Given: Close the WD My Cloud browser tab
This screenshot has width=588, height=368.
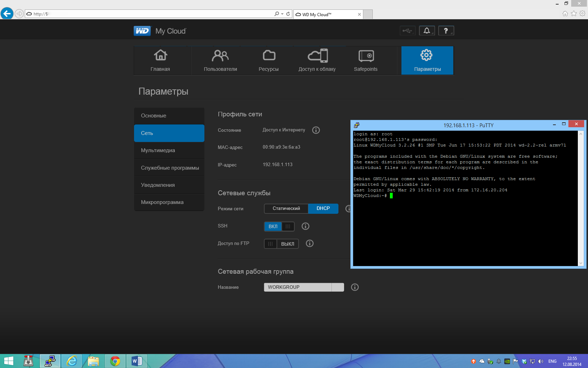Looking at the screenshot, I should pos(359,14).
